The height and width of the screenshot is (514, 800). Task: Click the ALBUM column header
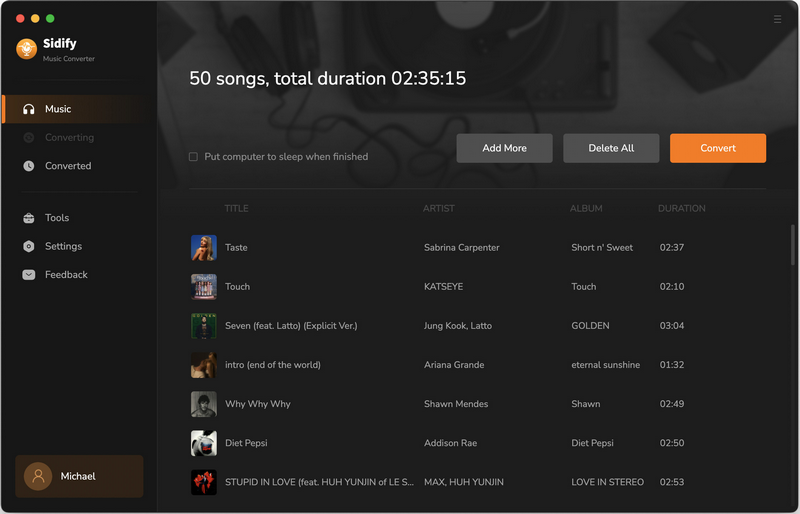[x=586, y=208]
